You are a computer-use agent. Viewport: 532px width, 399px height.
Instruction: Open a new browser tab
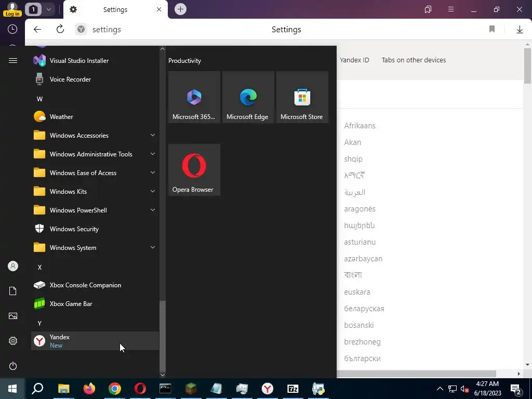click(x=180, y=9)
